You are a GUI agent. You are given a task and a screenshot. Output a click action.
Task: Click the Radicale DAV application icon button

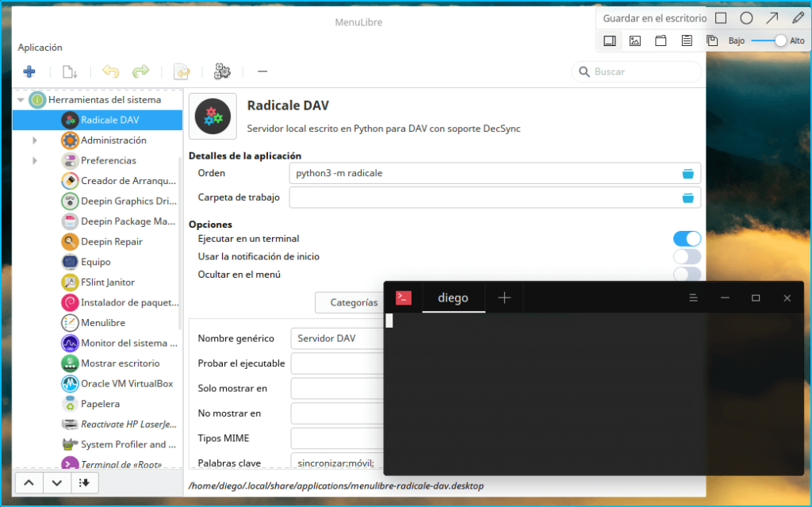pyautogui.click(x=213, y=116)
